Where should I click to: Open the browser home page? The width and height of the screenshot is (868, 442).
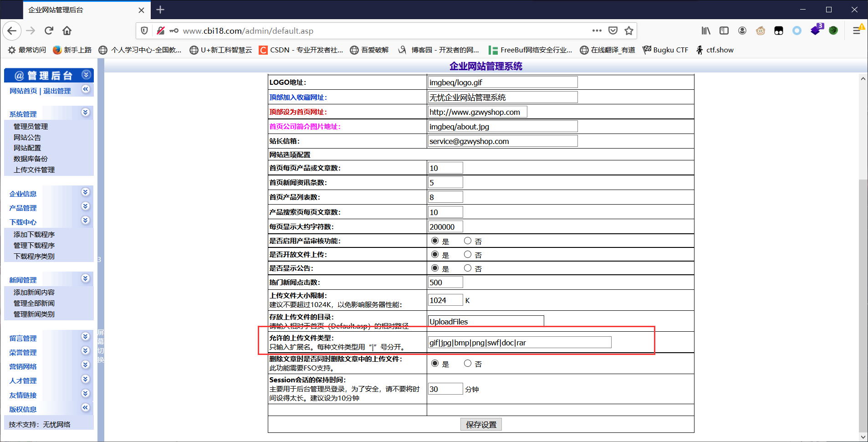(67, 31)
